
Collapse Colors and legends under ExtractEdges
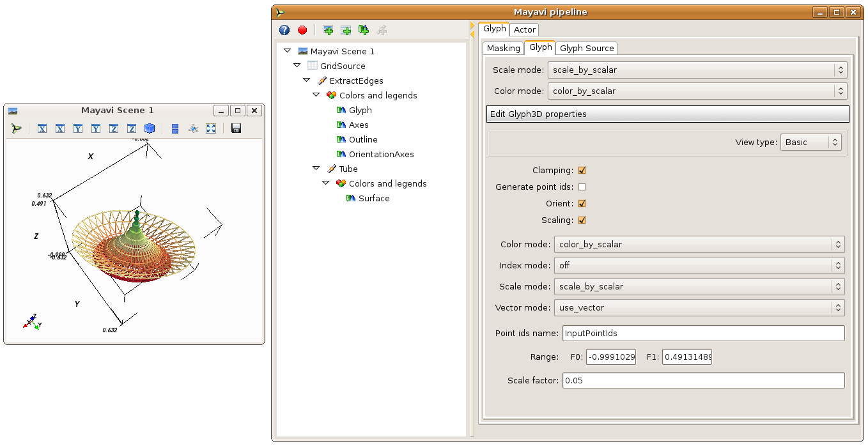pos(316,95)
